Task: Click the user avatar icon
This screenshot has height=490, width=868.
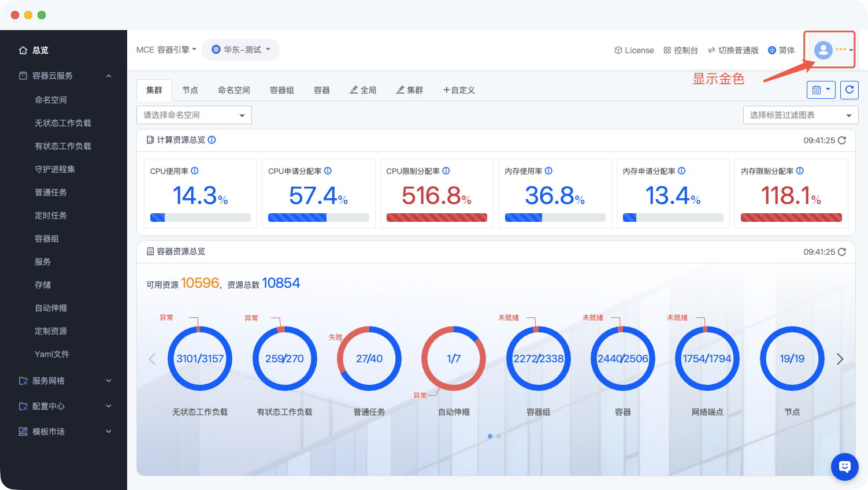Action: pos(823,50)
